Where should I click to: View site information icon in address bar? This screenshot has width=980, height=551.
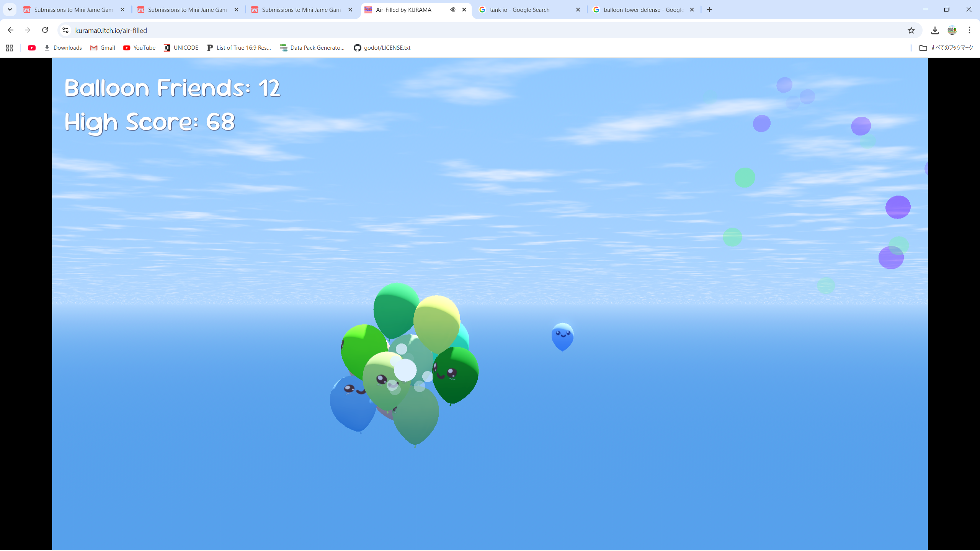(x=65, y=30)
